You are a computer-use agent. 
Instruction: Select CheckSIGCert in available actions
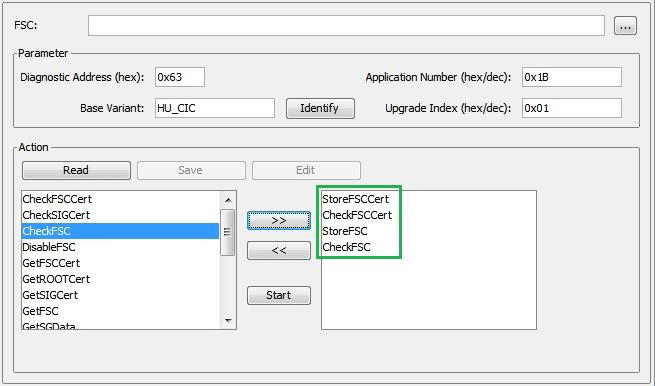pyautogui.click(x=120, y=215)
